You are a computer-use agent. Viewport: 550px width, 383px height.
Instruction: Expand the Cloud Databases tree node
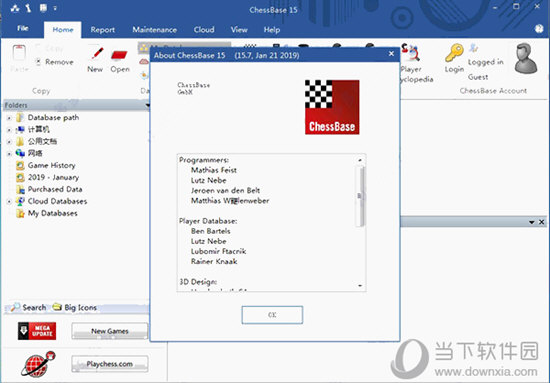click(x=9, y=202)
